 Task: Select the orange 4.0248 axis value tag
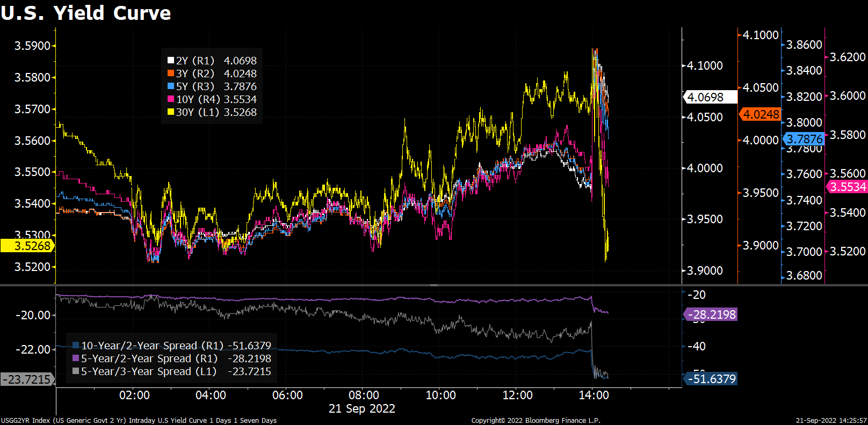[x=760, y=114]
